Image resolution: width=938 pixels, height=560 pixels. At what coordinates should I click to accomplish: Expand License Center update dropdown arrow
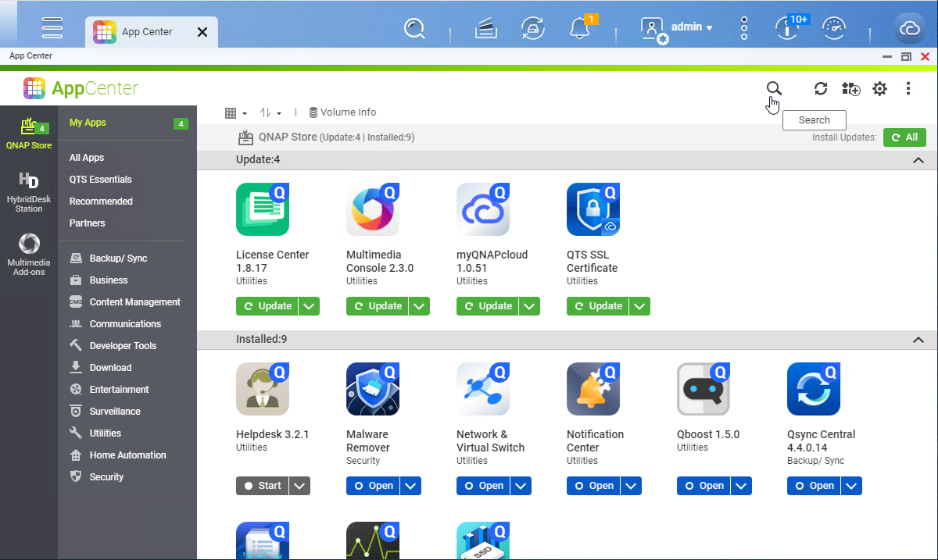(x=310, y=306)
